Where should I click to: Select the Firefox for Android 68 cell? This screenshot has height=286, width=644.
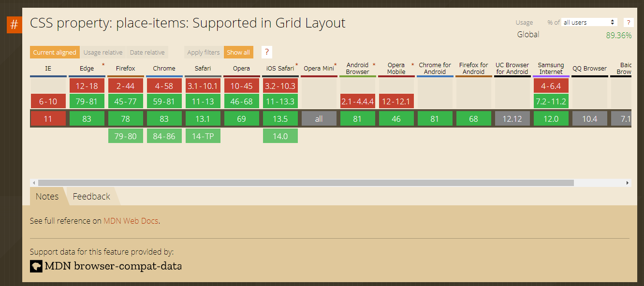coord(474,119)
